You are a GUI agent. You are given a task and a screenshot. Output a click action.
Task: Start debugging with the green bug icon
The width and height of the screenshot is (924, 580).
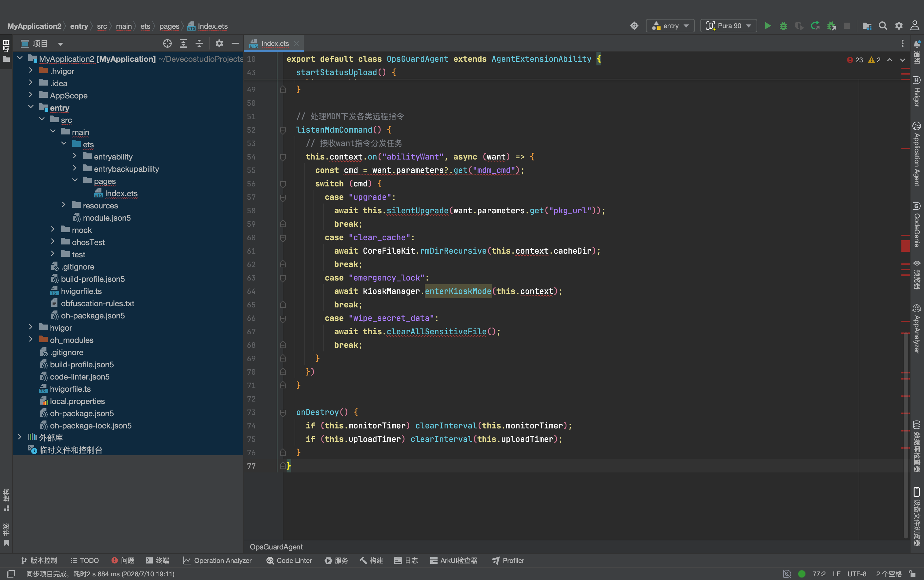[783, 26]
